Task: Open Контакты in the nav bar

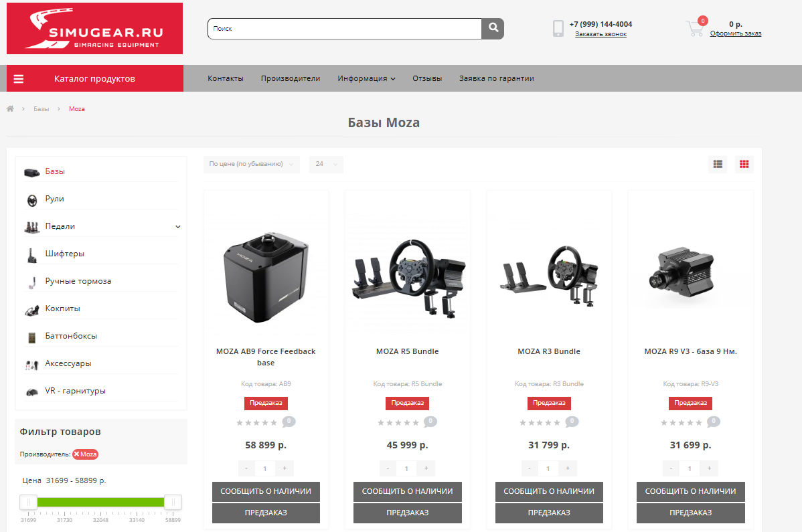Action: coord(226,79)
